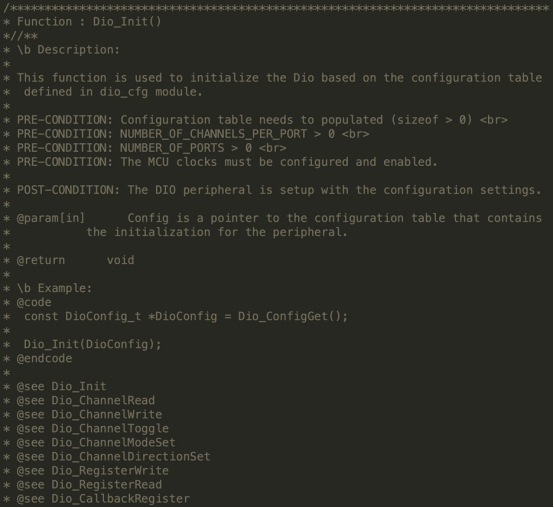Click the @see Dio_CallbackRegister reference
The image size is (554, 508).
coord(103,499)
